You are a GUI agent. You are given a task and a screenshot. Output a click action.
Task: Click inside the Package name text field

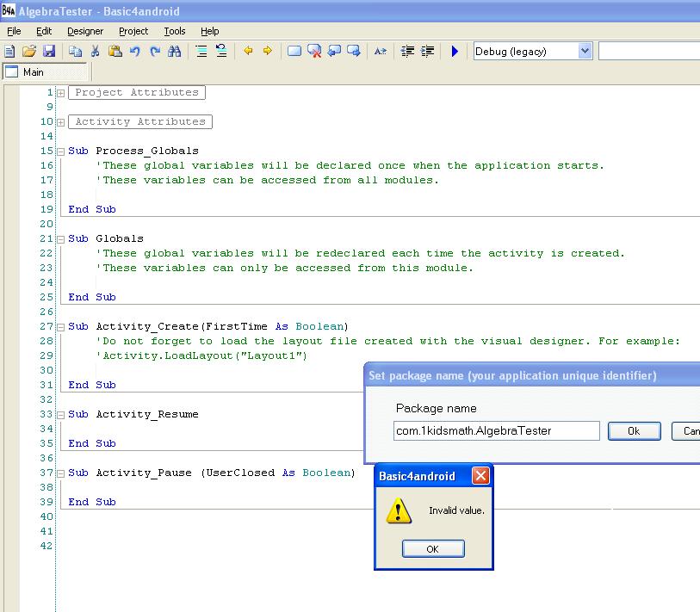497,430
